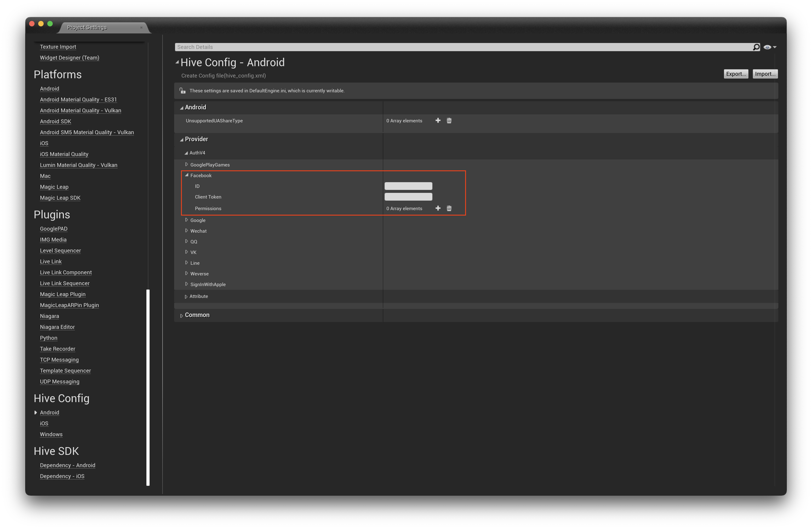Expand the GooglePlayGames provider
The image size is (812, 529).
pos(187,164)
